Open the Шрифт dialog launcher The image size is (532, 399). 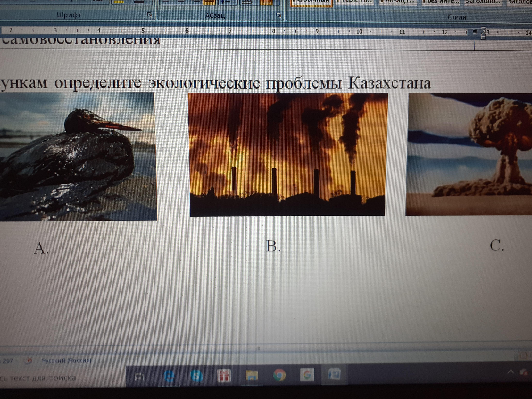150,15
